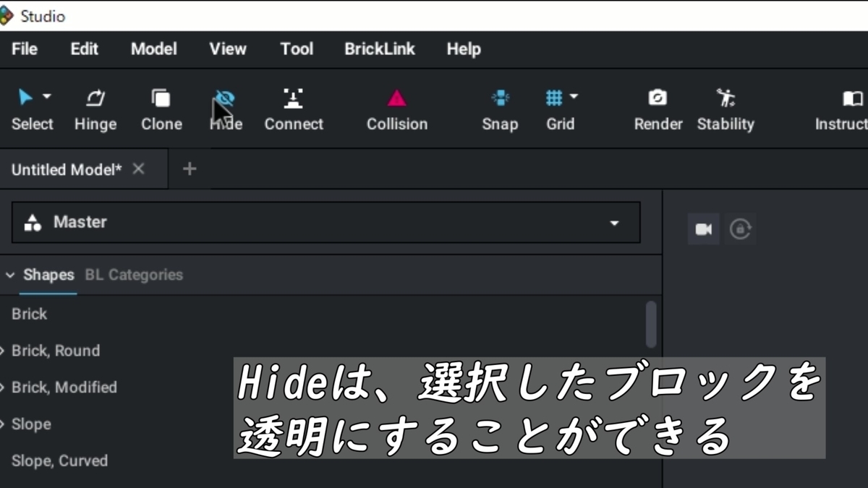Collapse the Shapes category list
868x488 pixels.
(x=9, y=275)
